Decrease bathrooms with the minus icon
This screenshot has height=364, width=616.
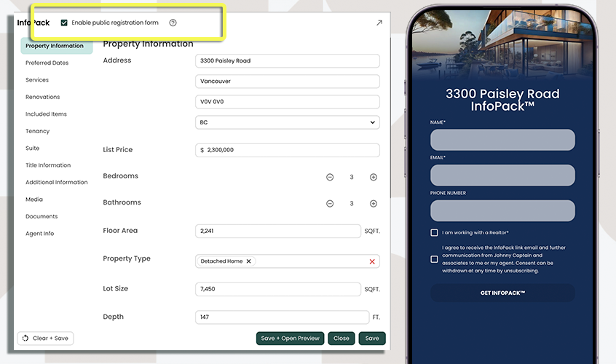click(330, 204)
